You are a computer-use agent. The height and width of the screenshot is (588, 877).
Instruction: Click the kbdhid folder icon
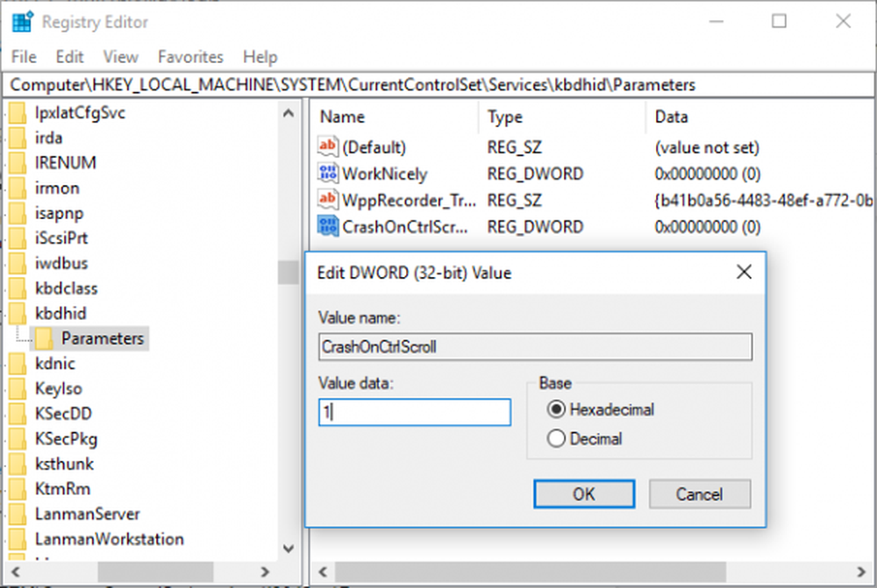point(18,313)
